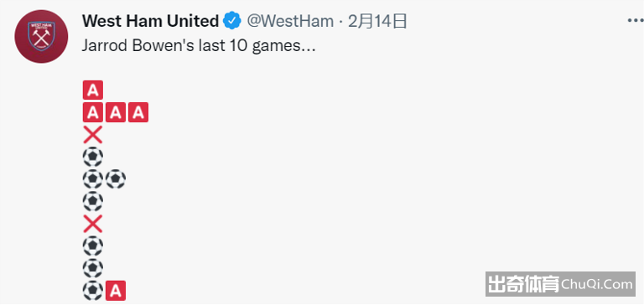
Task: Click the ChuQi.Com watermark text
Action: point(597,284)
